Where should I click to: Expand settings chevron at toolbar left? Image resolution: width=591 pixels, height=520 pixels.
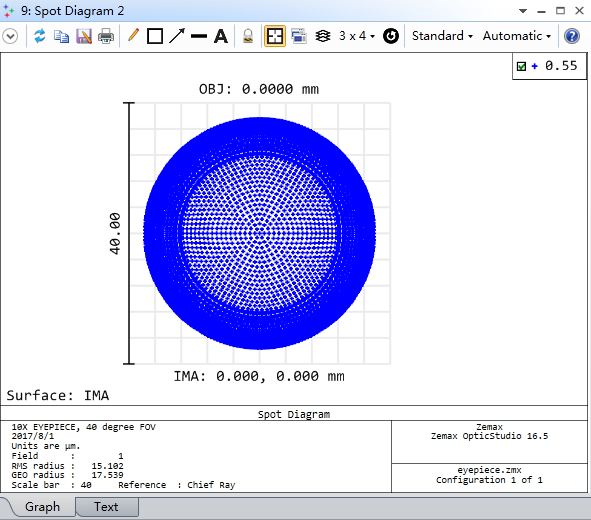point(10,37)
